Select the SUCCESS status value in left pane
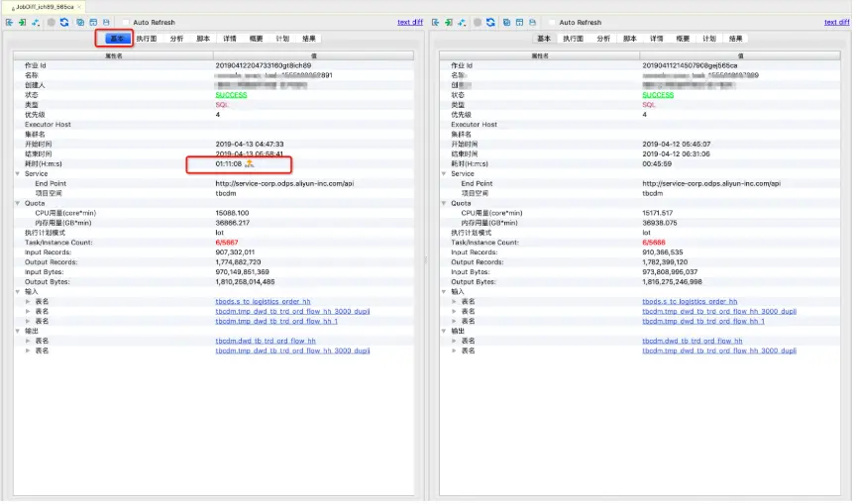This screenshot has height=504, width=854. [x=231, y=95]
